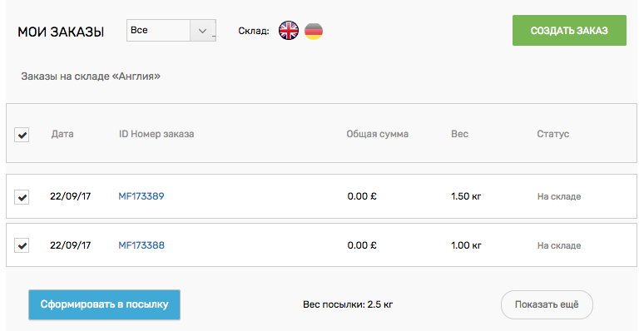Click the Статус column header

[552, 134]
